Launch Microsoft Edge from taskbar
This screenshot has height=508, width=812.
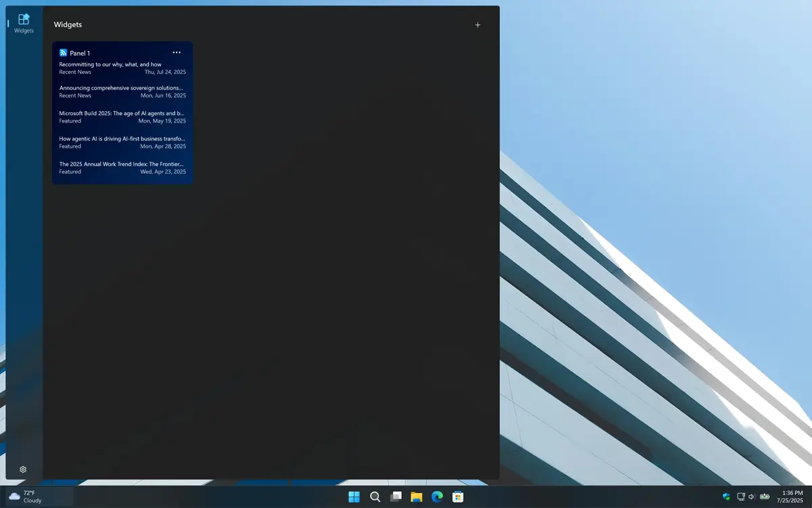click(437, 497)
